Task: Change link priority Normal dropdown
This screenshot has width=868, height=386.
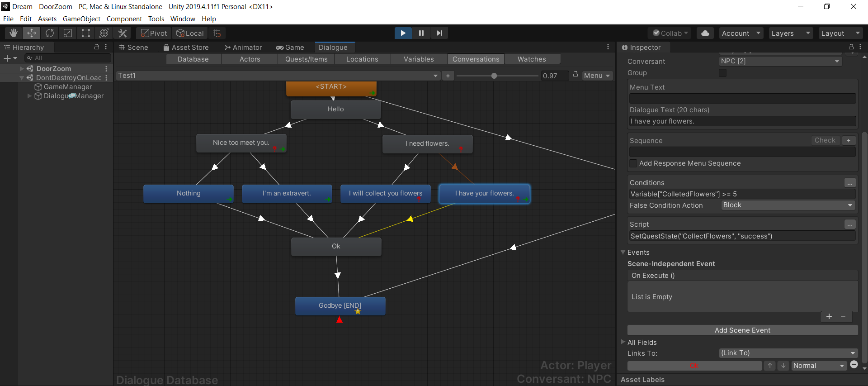Action: [819, 366]
